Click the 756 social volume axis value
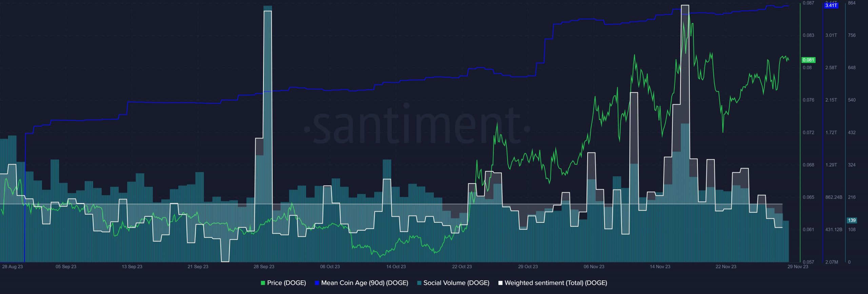The width and height of the screenshot is (868, 294). click(852, 35)
